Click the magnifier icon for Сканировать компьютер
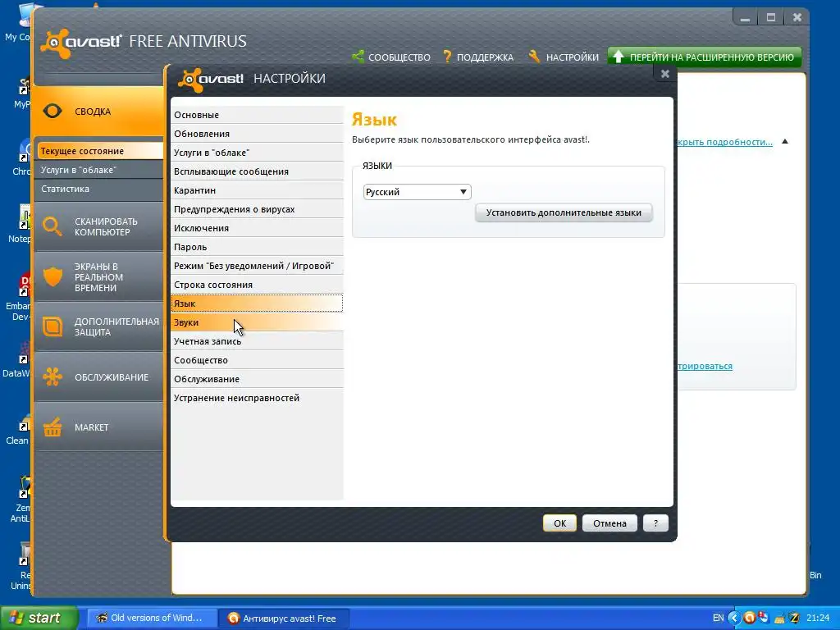Image resolution: width=840 pixels, height=630 pixels. [52, 226]
